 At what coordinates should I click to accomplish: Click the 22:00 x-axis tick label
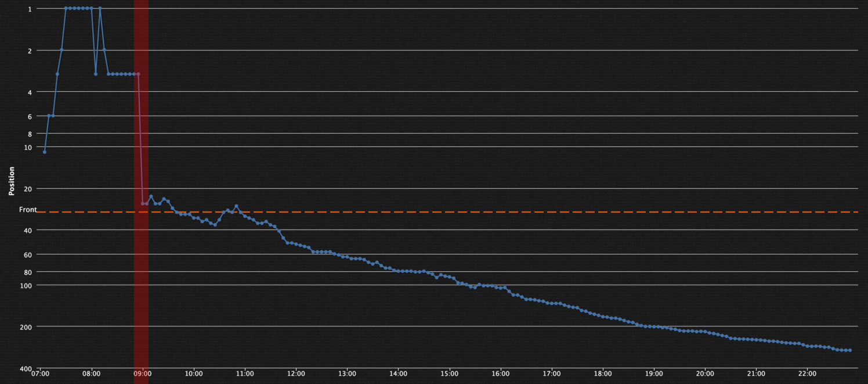point(807,375)
